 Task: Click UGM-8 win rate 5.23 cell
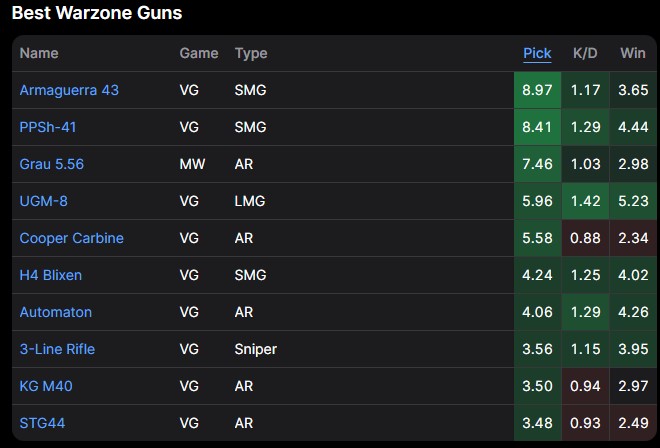click(x=632, y=201)
